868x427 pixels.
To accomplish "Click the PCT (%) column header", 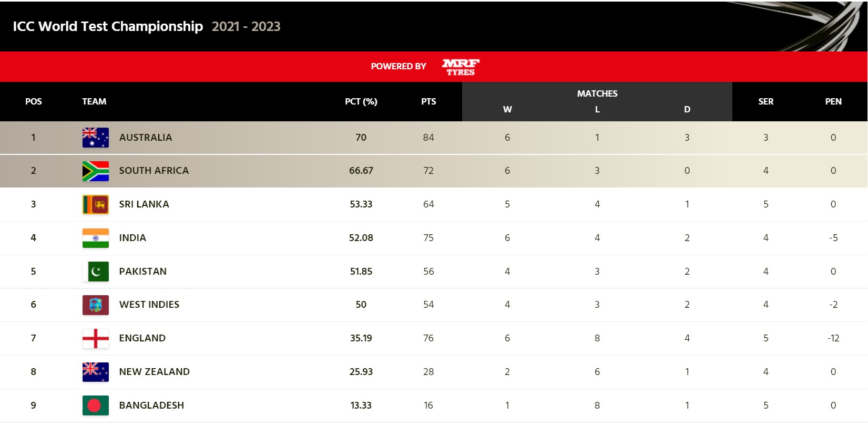I will point(361,101).
